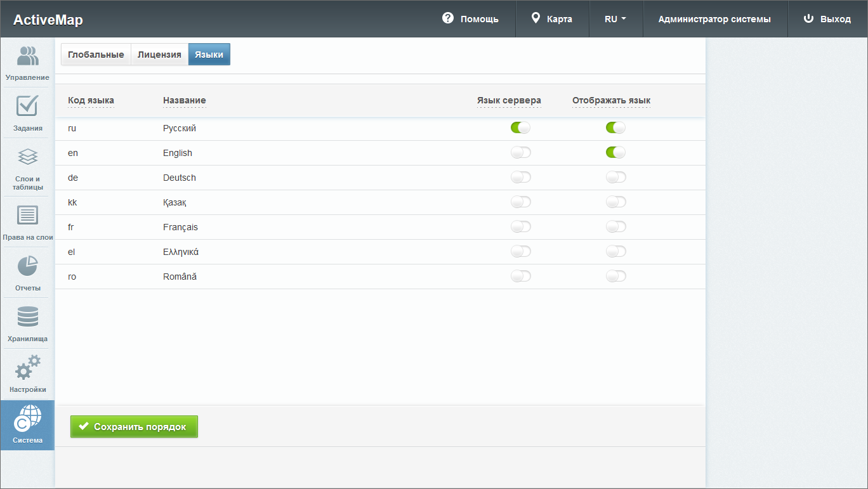Viewport: 868px width, 489px height.
Task: Switch to the Лицензия tab
Action: pos(159,55)
